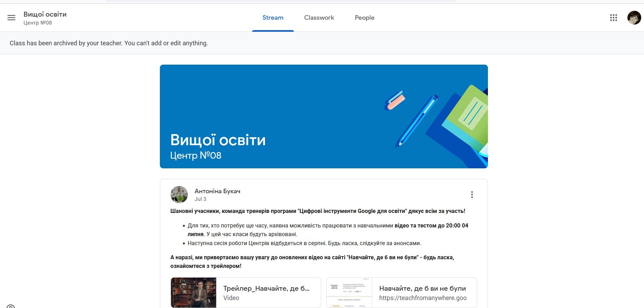Screen dimensions: 644x308
Task: Click the help icon in bottom-left corner
Action: [x=11, y=306]
